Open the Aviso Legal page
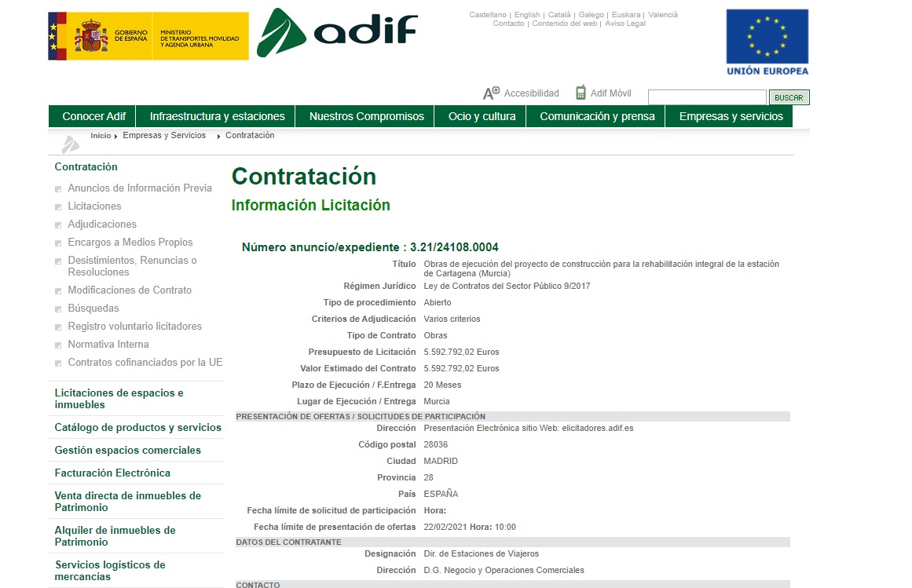Viewport: 912px width, 588px height. pos(625,24)
